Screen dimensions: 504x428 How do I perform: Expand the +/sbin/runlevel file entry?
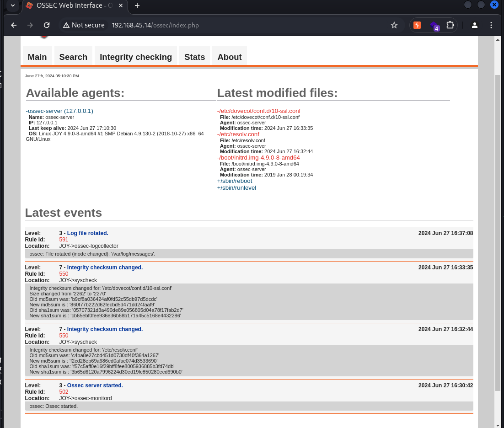point(236,188)
